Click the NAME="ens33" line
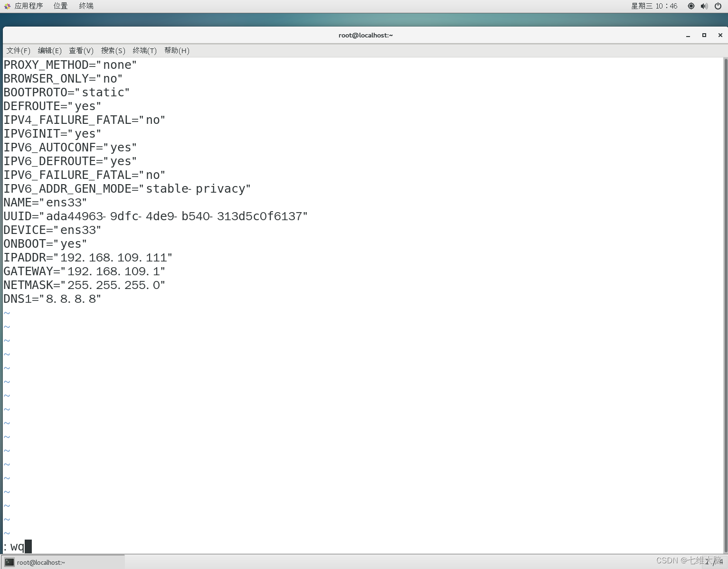This screenshot has height=569, width=728. 45,203
